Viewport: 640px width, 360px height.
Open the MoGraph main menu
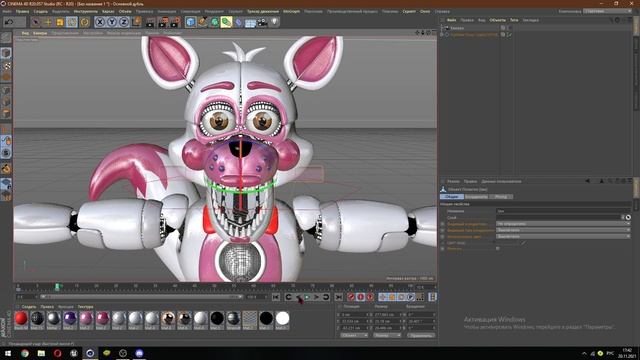[x=291, y=11]
